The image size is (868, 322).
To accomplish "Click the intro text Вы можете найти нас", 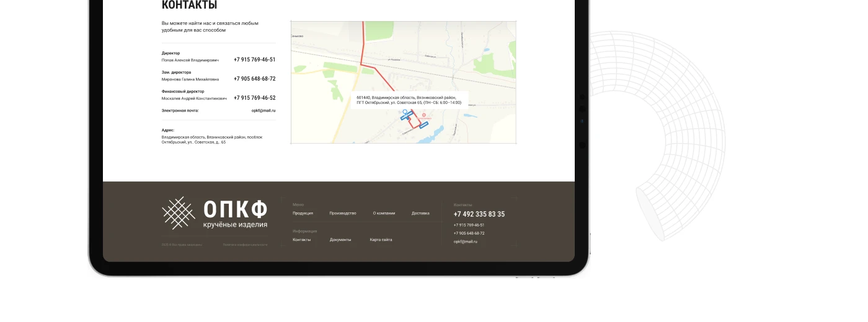I will pos(210,27).
